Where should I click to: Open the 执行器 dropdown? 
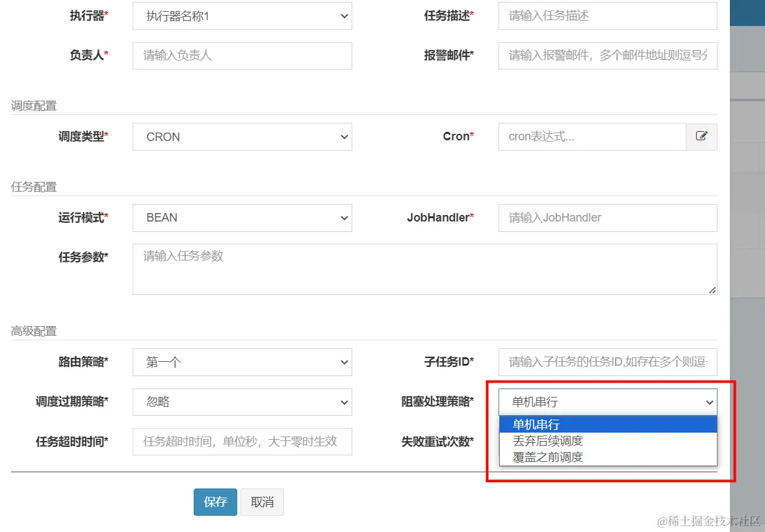point(242,16)
